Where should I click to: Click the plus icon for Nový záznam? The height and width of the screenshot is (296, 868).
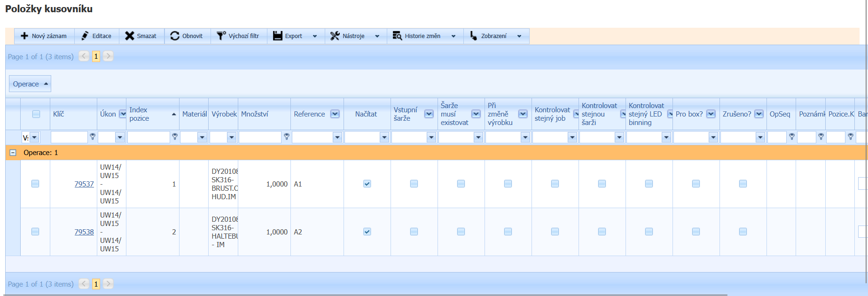pos(24,36)
